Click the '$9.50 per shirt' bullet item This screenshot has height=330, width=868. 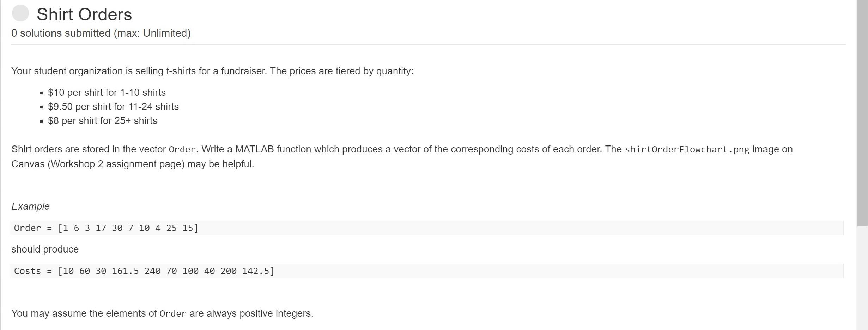point(113,106)
